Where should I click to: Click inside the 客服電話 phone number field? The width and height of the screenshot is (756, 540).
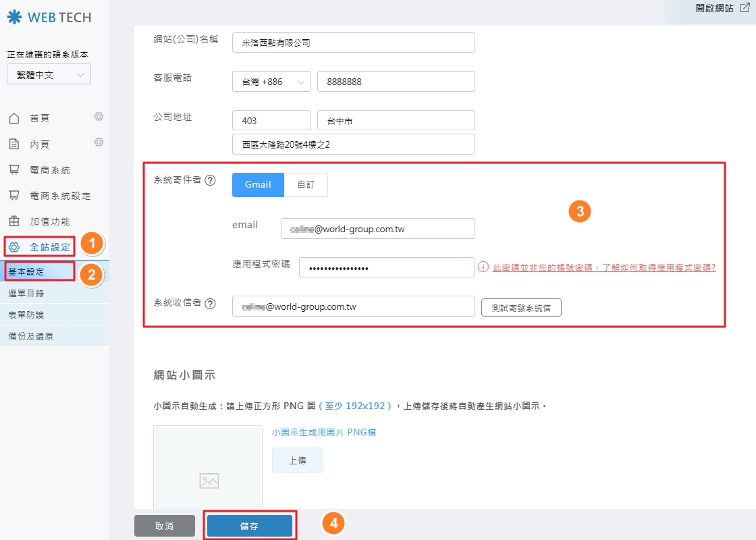click(x=396, y=81)
